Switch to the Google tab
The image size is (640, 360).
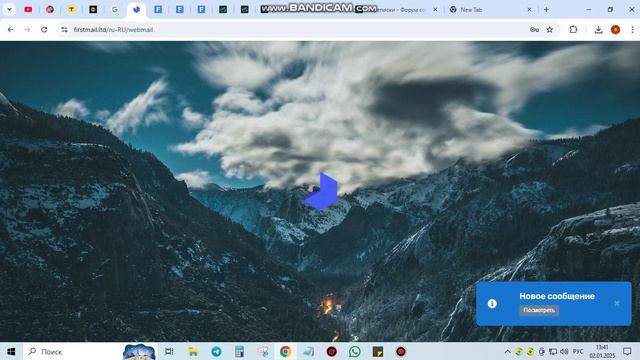coord(115,9)
